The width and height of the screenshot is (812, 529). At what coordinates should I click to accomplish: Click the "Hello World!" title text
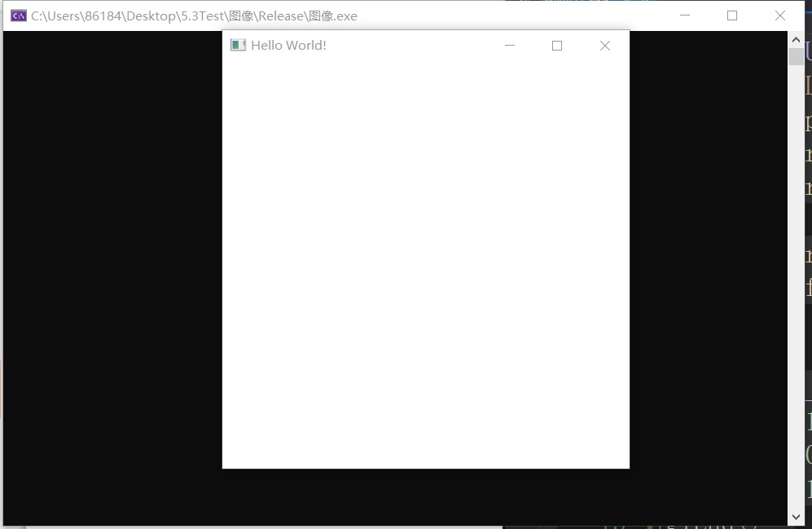[288, 46]
